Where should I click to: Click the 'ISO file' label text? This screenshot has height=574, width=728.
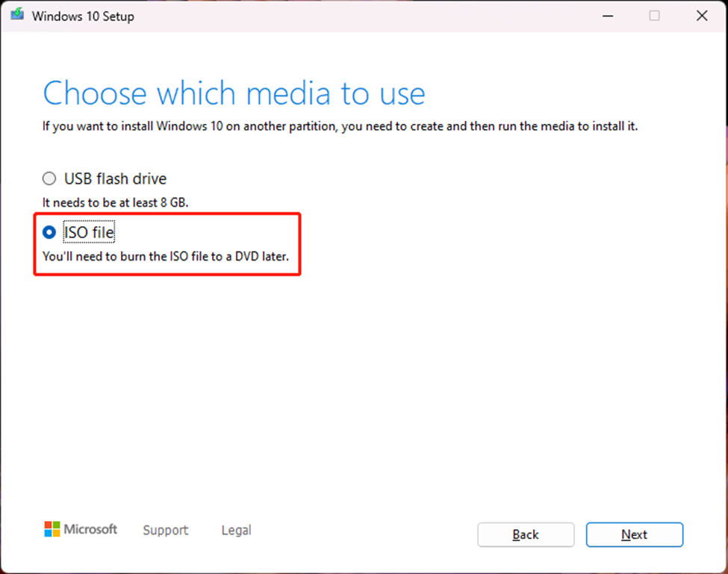tap(89, 232)
